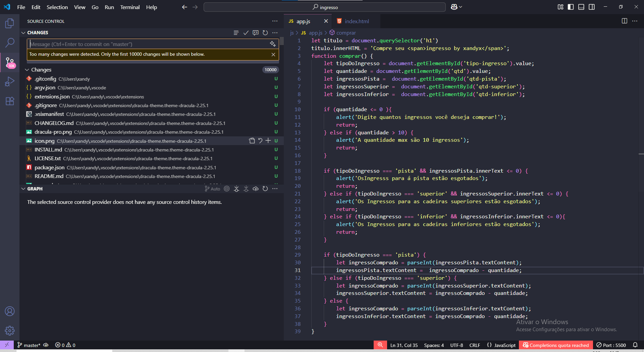Screen dimensions: 644x352
Task: Toggle Auto branch filter in Graph
Action: [x=212, y=189]
